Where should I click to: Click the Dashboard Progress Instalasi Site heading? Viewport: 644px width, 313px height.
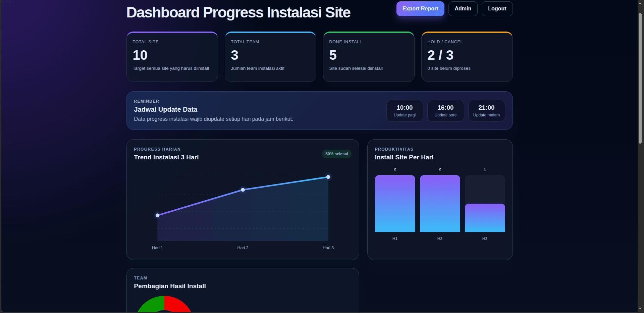(x=238, y=13)
